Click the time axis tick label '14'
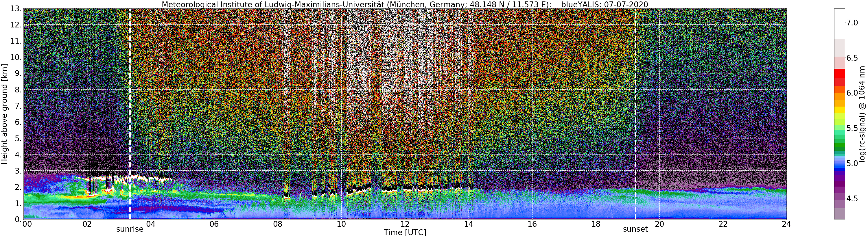Screen dimensions: 868x238 [468, 224]
